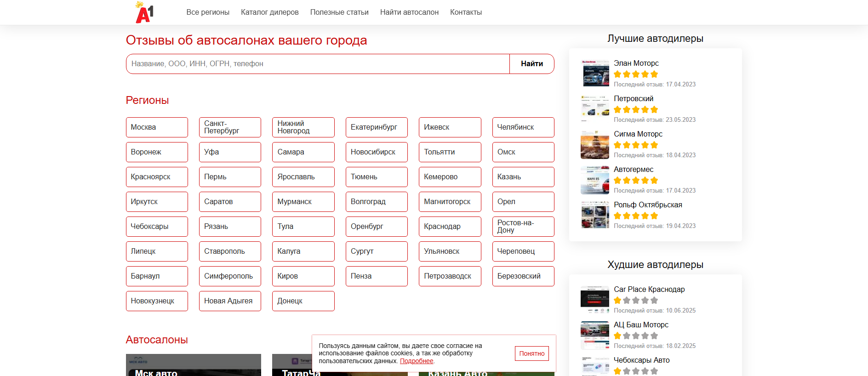Click star rating under Car Place Краснодар
The height and width of the screenshot is (376, 868).
pyautogui.click(x=636, y=301)
